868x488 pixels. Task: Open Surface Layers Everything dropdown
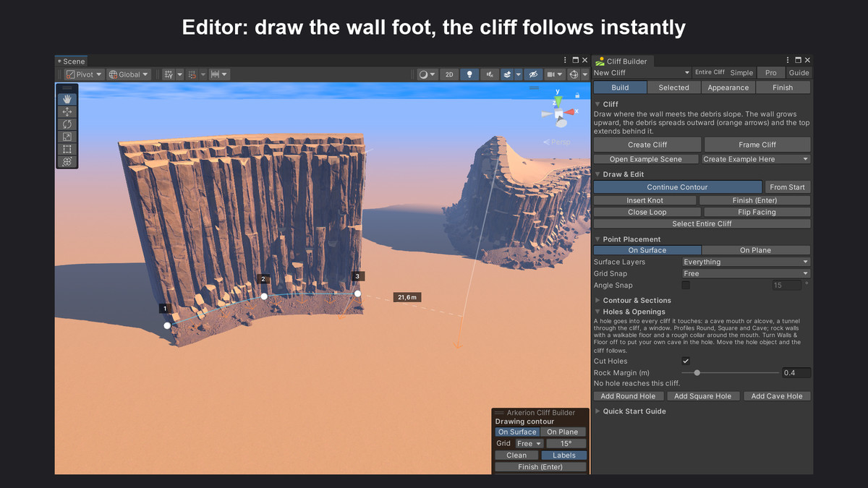(746, 262)
